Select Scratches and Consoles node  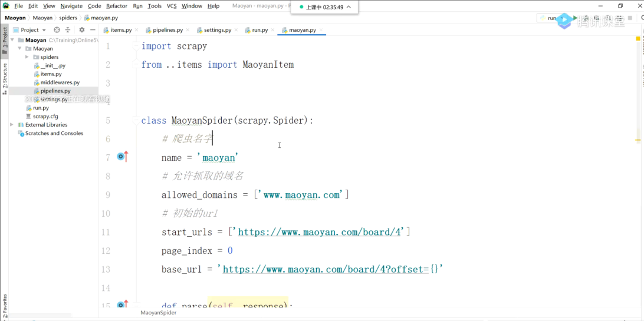click(x=51, y=133)
